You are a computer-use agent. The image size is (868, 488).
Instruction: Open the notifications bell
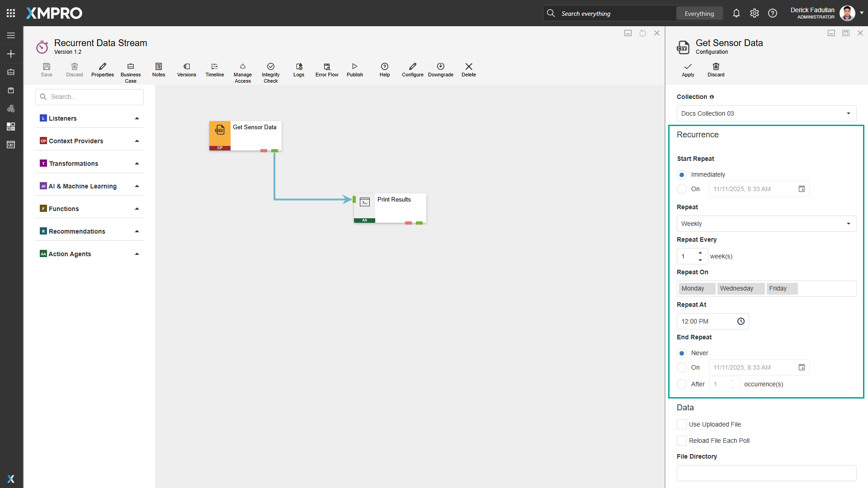tap(736, 13)
